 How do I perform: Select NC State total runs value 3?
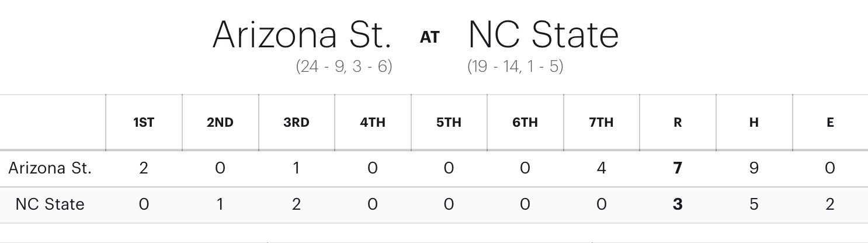(x=678, y=204)
